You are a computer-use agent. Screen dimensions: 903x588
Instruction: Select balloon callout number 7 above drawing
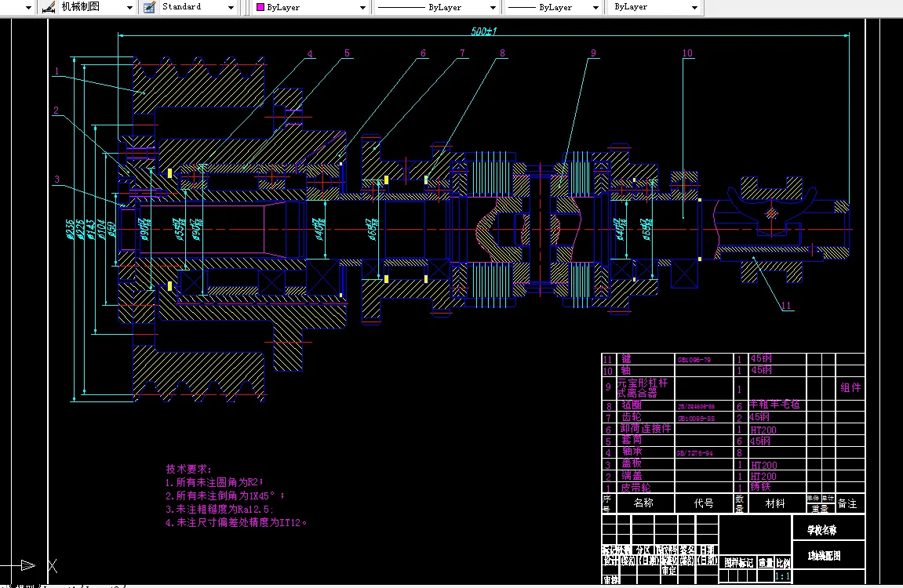(462, 53)
